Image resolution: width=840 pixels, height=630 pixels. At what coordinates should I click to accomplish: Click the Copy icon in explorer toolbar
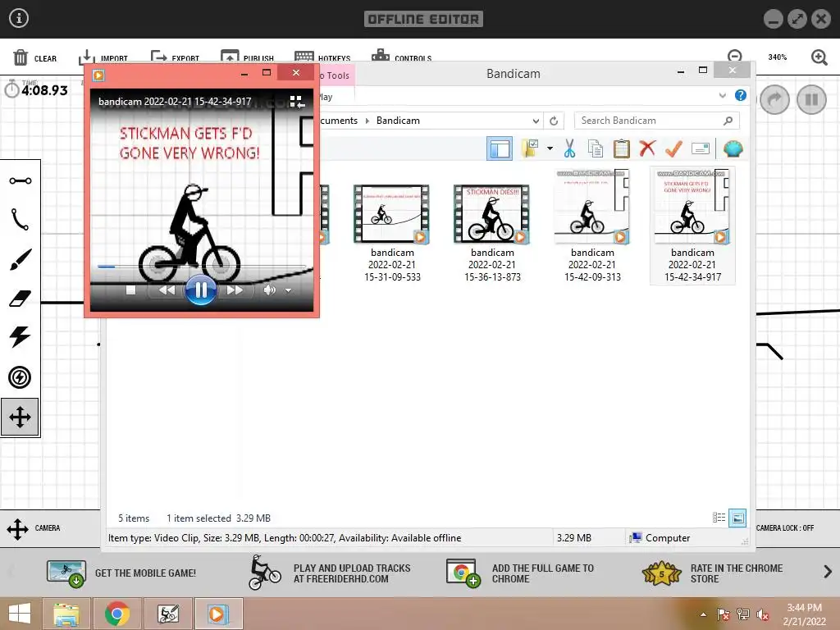[x=596, y=148]
